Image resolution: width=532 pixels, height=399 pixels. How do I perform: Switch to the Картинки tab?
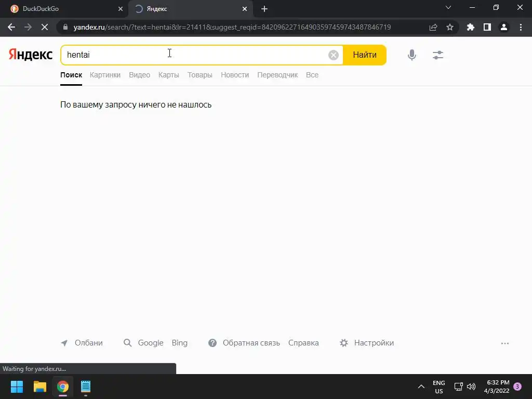coord(105,75)
